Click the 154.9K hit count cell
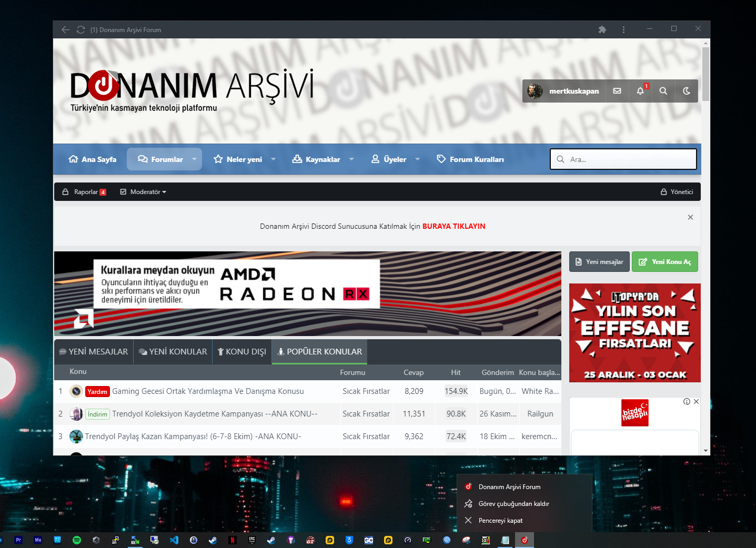This screenshot has width=756, height=548. tap(456, 391)
